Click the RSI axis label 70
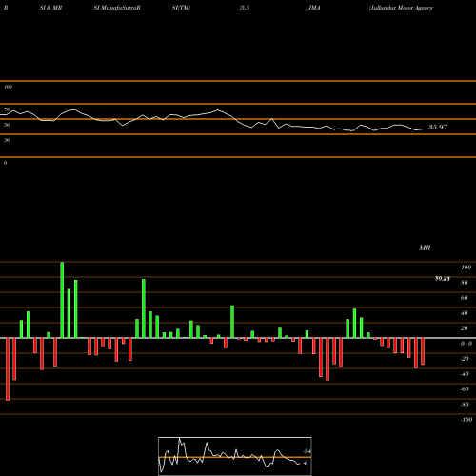 [x=7, y=109]
